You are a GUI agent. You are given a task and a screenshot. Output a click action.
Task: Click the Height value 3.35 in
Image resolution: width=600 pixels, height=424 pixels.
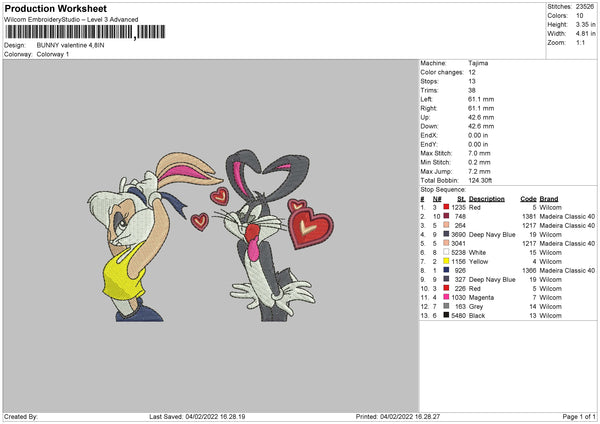585,24
